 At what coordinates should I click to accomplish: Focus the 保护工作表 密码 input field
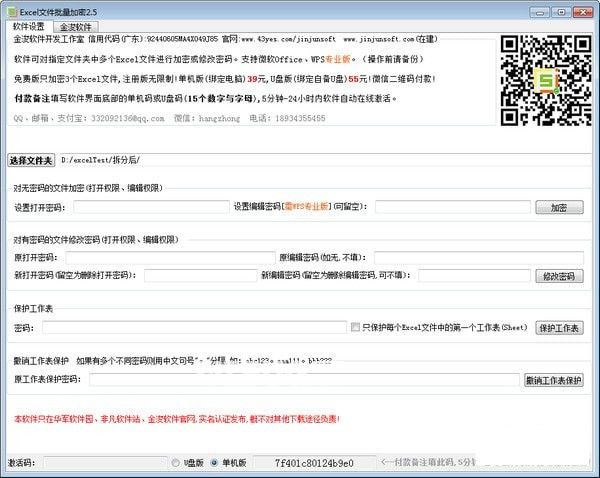click(194, 328)
